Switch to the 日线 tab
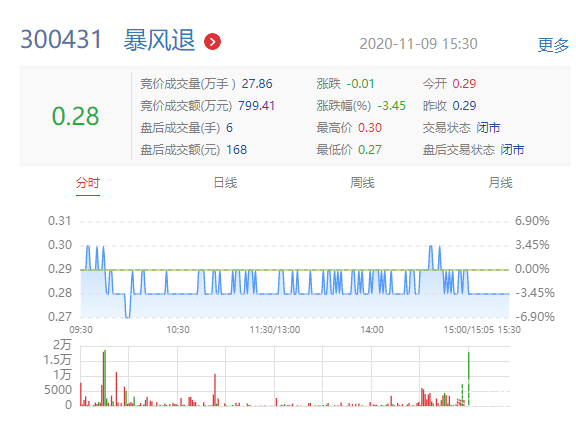This screenshot has width=576, height=439. [225, 183]
